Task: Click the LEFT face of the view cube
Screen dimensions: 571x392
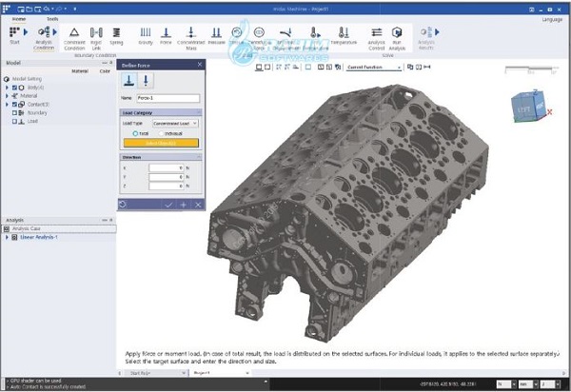Action: coord(523,108)
